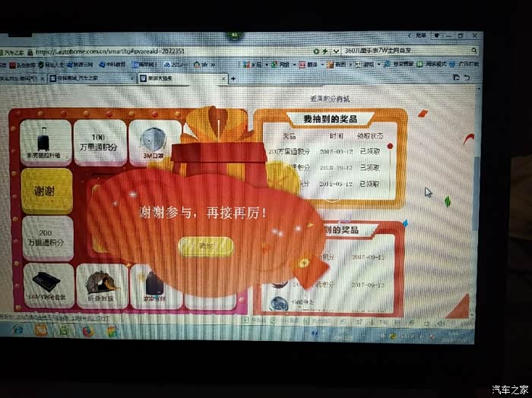Image resolution: width=532 pixels, height=398 pixels.
Task: Select the 100 万里通积分 prize tile
Action: (100, 142)
